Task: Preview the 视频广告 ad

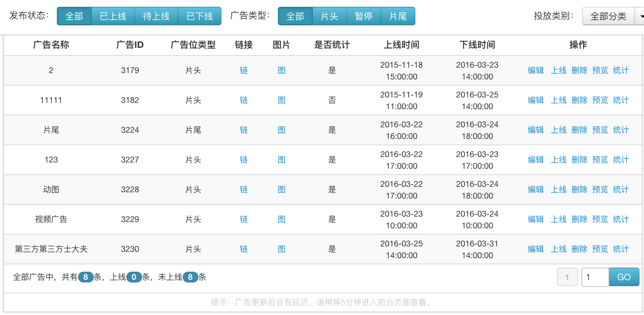Action: point(600,219)
